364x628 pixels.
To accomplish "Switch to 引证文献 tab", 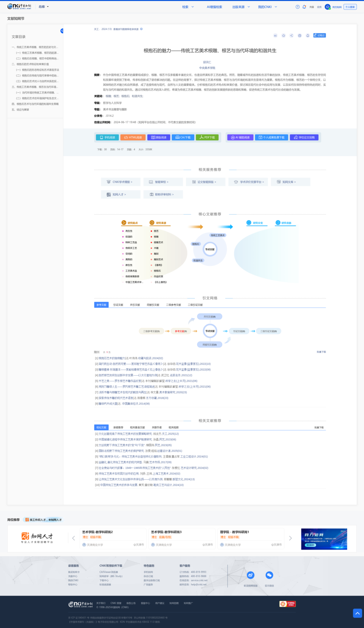I will coord(118,305).
